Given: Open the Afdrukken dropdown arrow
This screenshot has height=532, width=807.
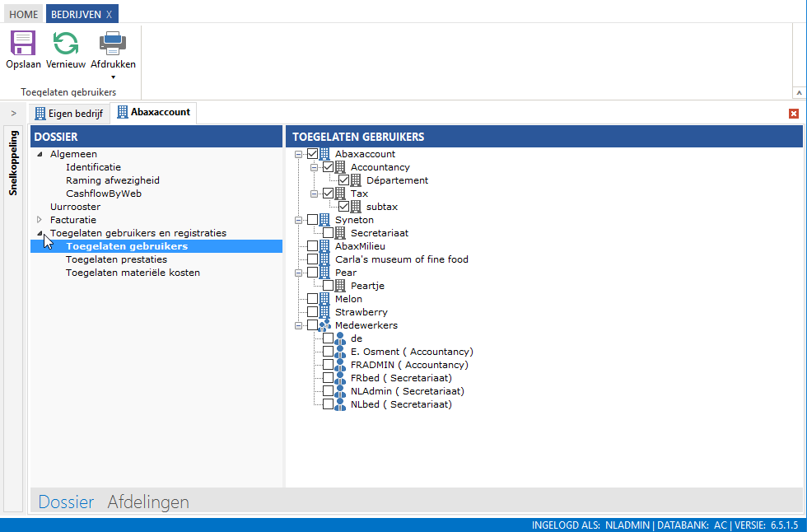Looking at the screenshot, I should pos(113,77).
